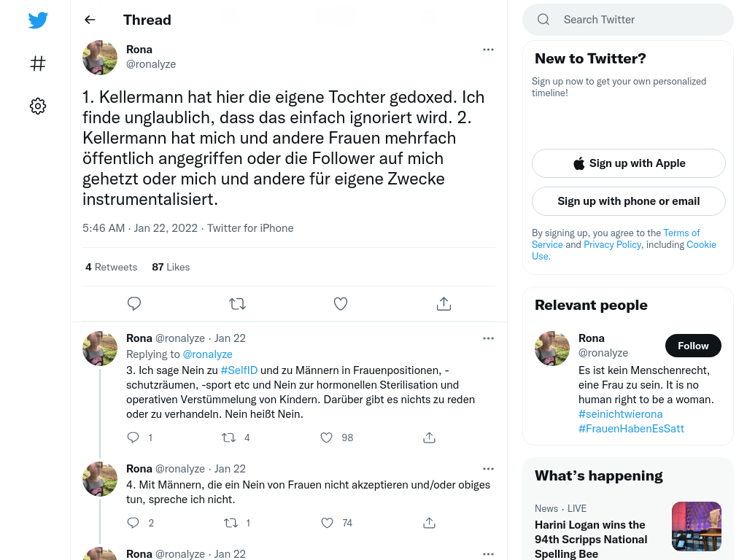This screenshot has width=747, height=560.
Task: Like the main tweet by Rona
Action: tap(341, 304)
